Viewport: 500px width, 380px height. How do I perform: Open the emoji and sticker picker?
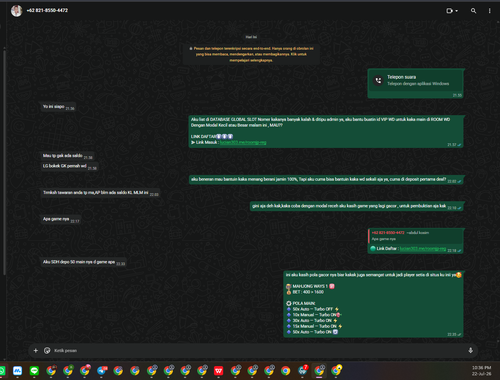point(47,350)
